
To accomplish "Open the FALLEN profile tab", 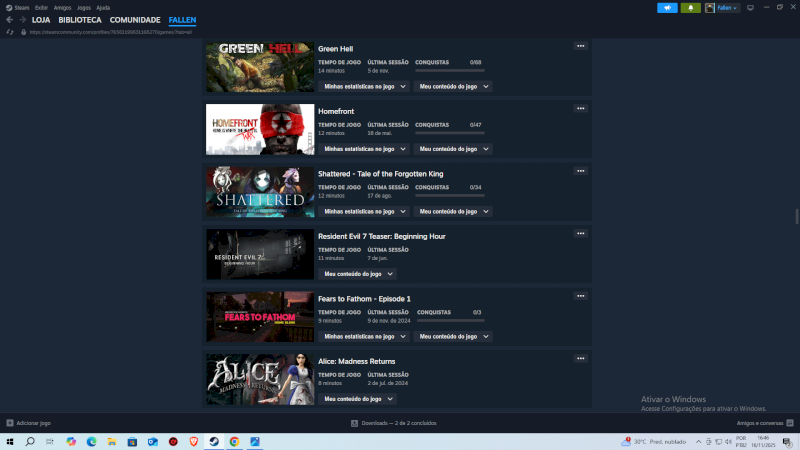I will pyautogui.click(x=183, y=20).
